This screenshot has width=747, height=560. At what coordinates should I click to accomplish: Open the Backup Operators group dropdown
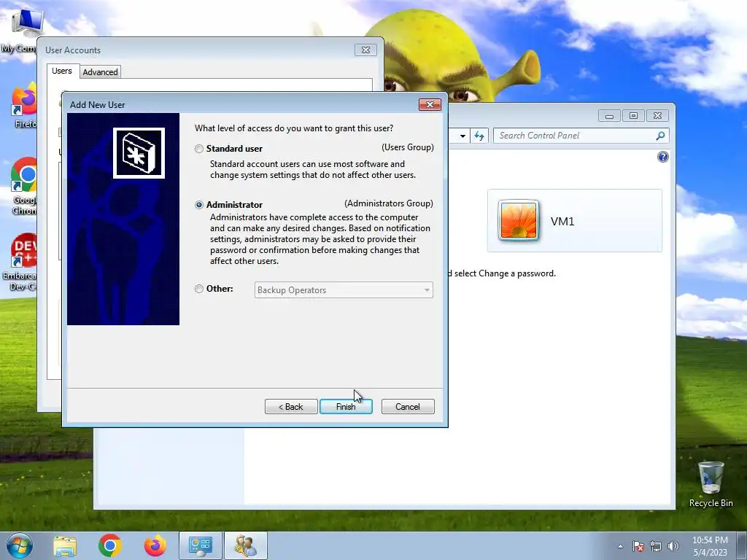[344, 290]
